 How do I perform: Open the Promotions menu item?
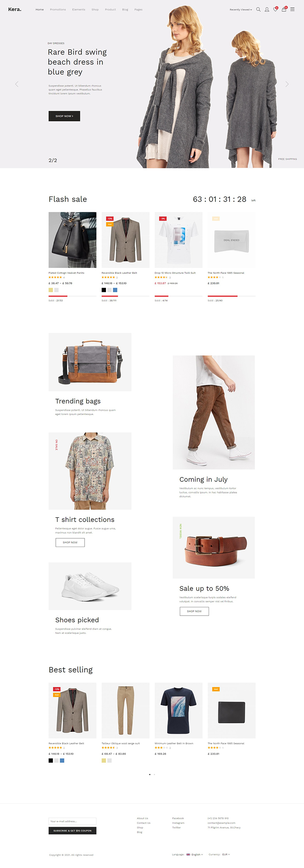[58, 9]
